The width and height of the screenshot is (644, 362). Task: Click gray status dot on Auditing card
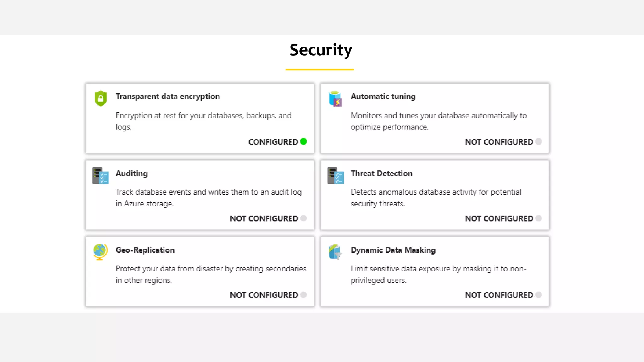[303, 218]
